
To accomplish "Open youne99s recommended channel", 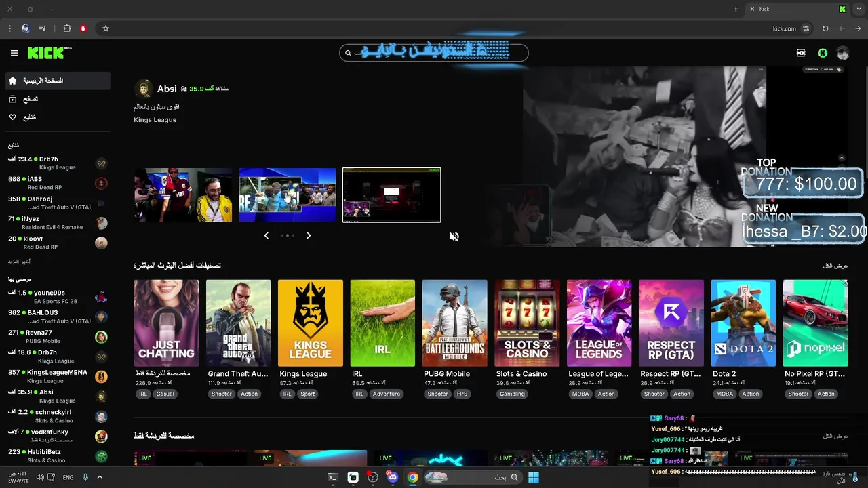I will pos(57,296).
